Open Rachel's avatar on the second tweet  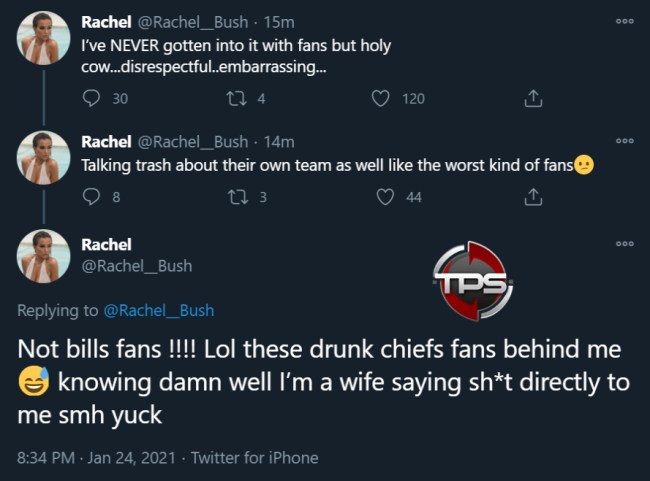pyautogui.click(x=43, y=158)
